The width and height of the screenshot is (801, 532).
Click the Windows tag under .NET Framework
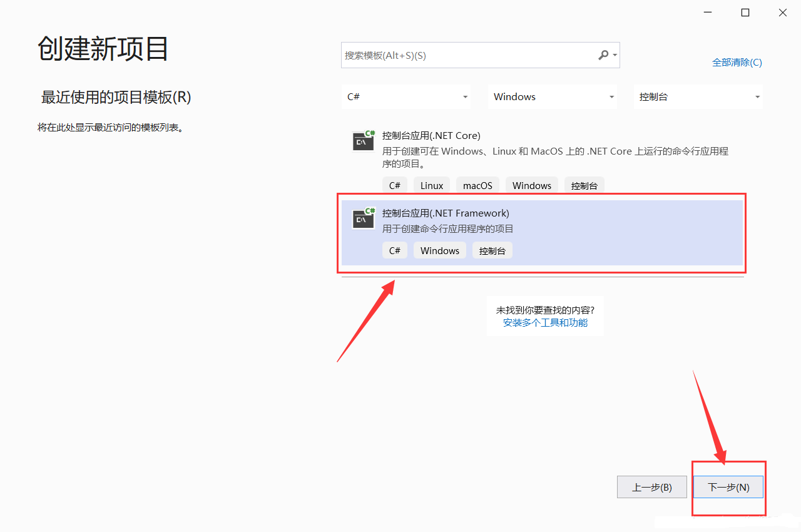pos(440,251)
